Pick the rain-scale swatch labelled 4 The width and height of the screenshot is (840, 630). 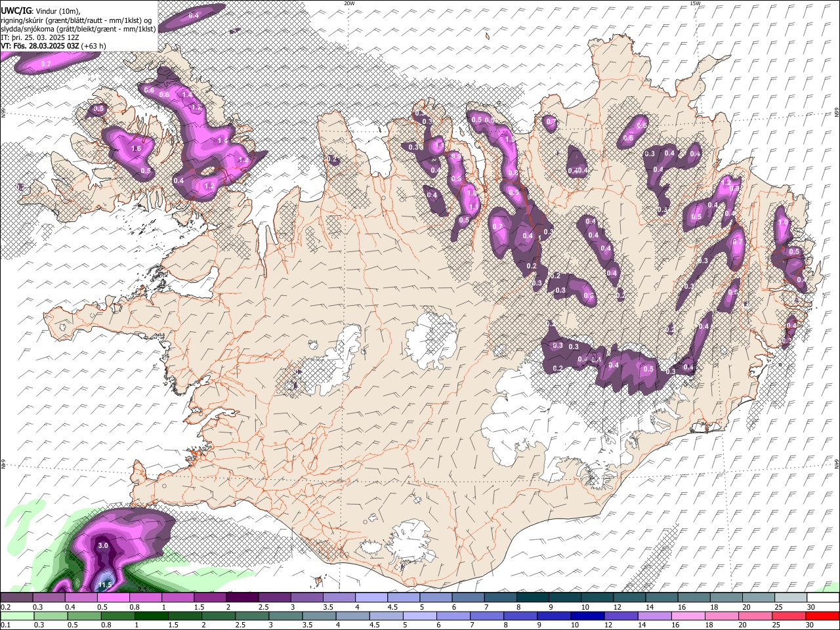[352, 616]
